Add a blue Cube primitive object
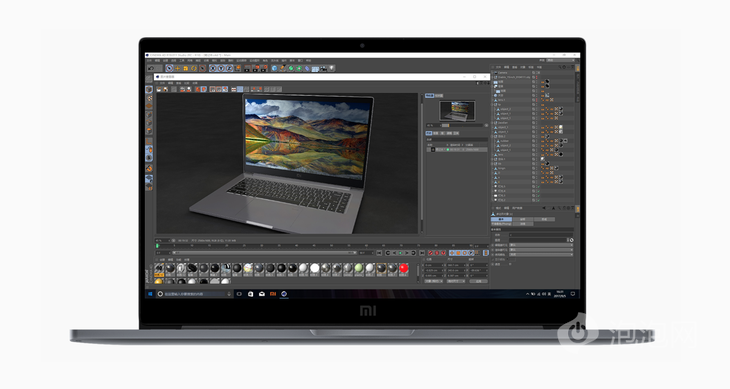Viewport: 730px width, 389px height. [275, 68]
